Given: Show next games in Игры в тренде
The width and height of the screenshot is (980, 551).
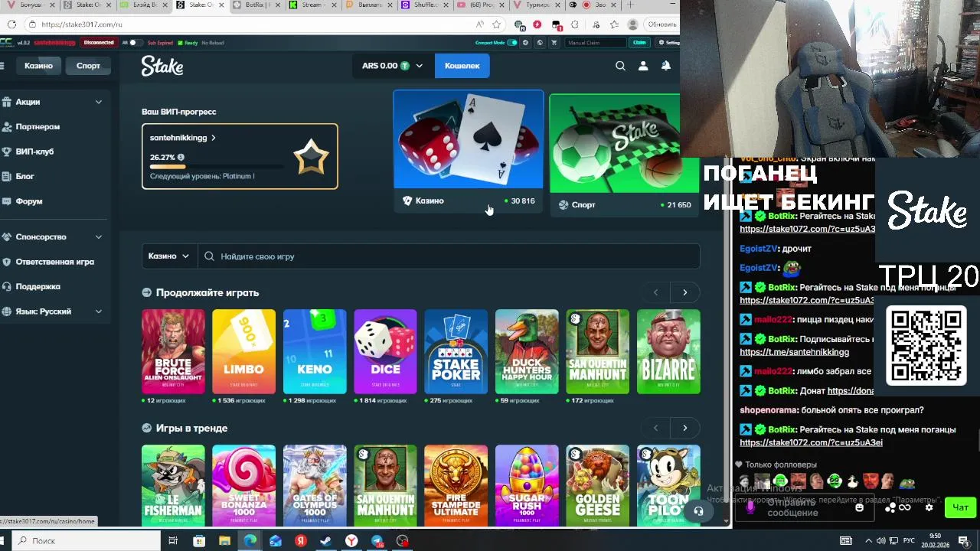Looking at the screenshot, I should coord(685,428).
